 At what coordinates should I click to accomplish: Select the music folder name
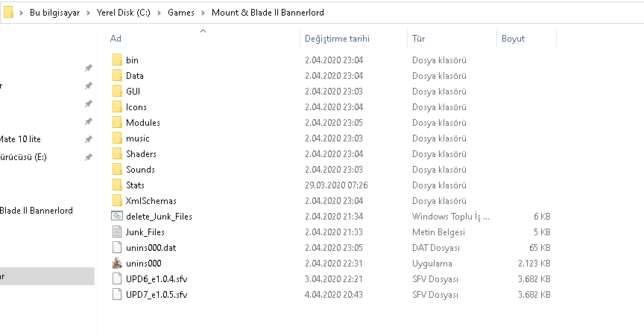pos(138,138)
